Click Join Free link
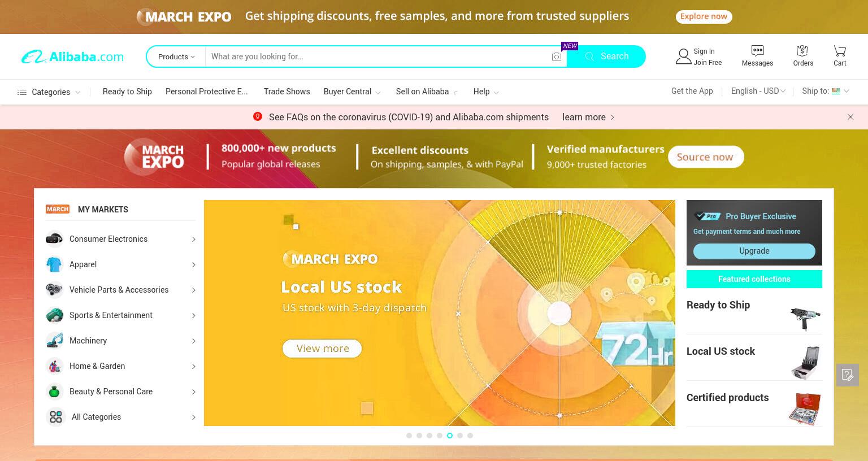The width and height of the screenshot is (868, 461). pos(708,63)
